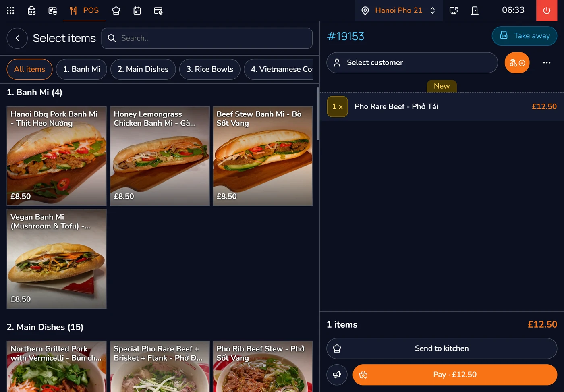Open the calendar reservations icon
Screen dimensions: 564x392
pyautogui.click(x=137, y=10)
